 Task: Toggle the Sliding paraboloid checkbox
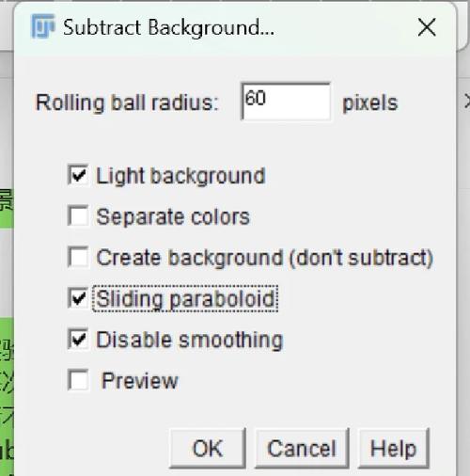(x=78, y=298)
